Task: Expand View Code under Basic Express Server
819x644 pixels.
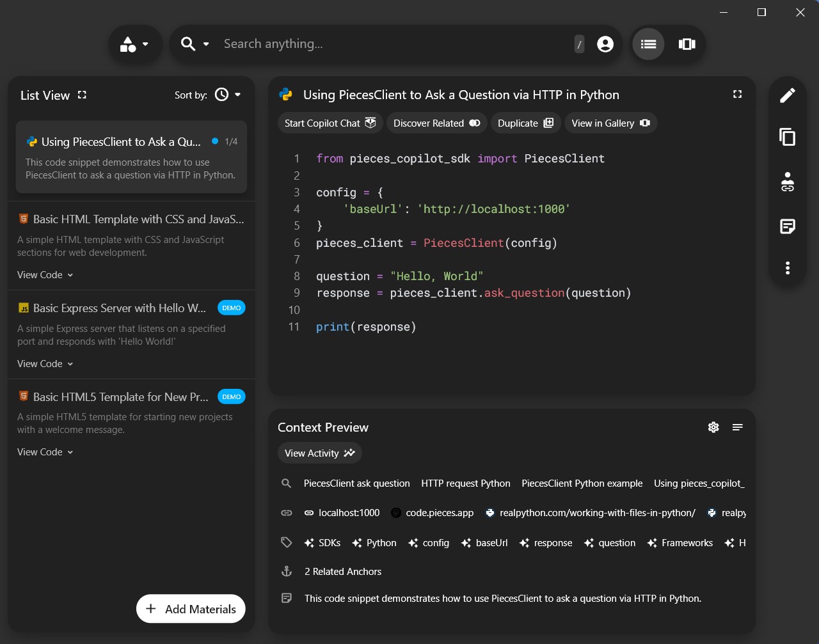Action: pos(45,364)
